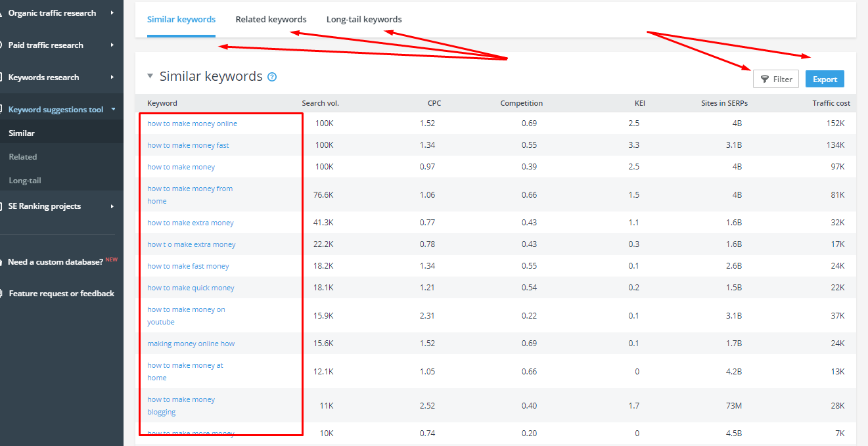Click the Paid traffic research sidebar icon
Screen dimensions: 868x446
point(3,45)
